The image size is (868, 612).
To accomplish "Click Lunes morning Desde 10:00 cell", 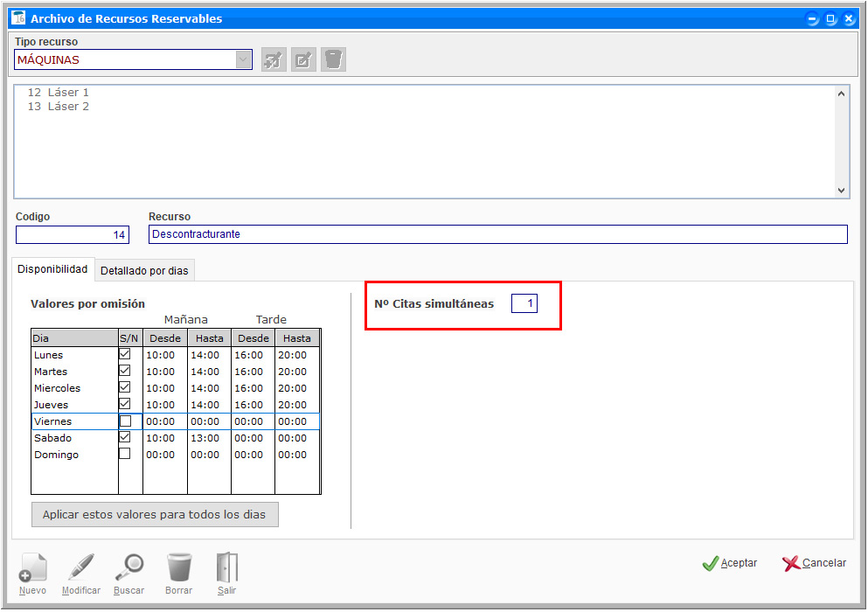I will click(x=165, y=355).
